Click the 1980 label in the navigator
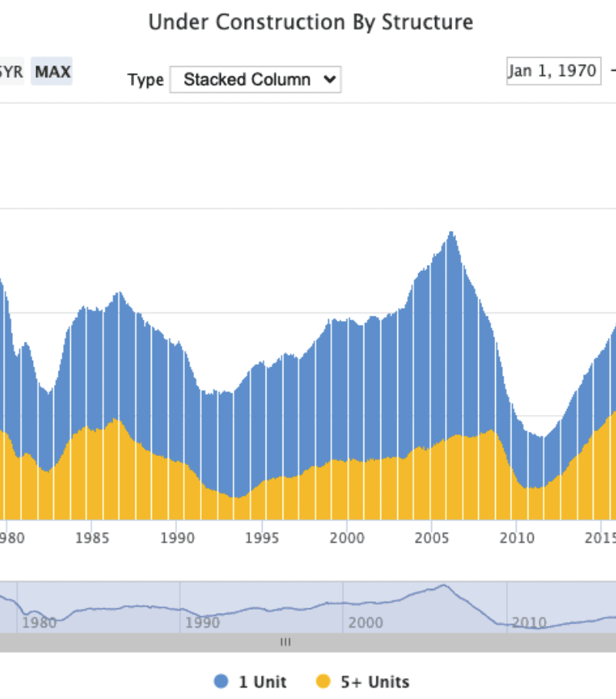616x699 pixels. click(x=38, y=622)
